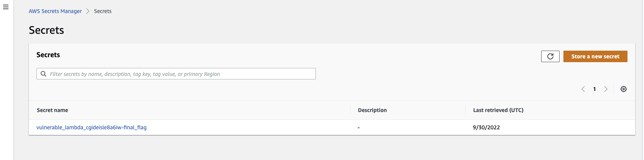
Task: Click Store a new secret button
Action: pos(595,56)
